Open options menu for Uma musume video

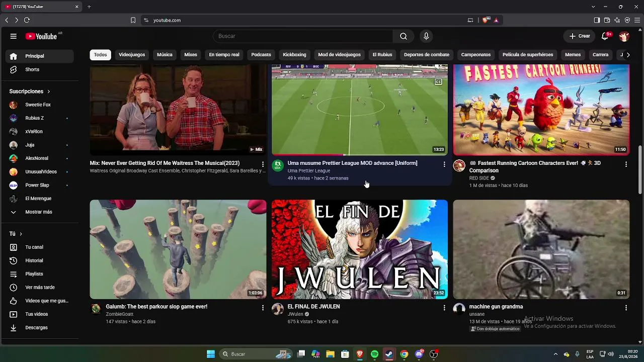pyautogui.click(x=444, y=164)
